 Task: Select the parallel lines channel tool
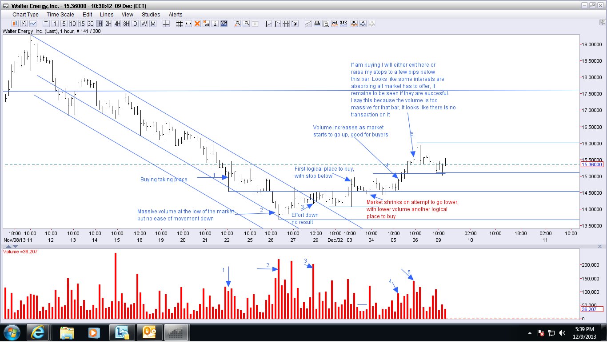pyautogui.click(x=308, y=24)
